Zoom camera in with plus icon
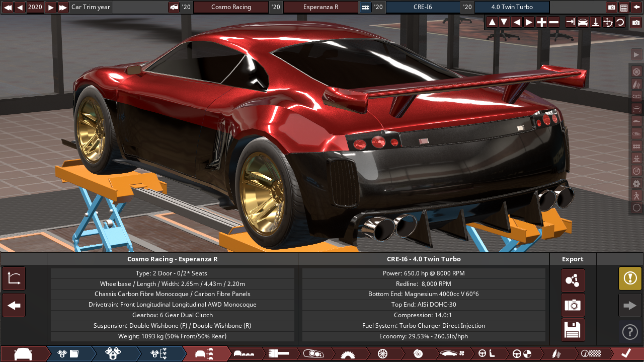The height and width of the screenshot is (362, 644). tap(541, 22)
